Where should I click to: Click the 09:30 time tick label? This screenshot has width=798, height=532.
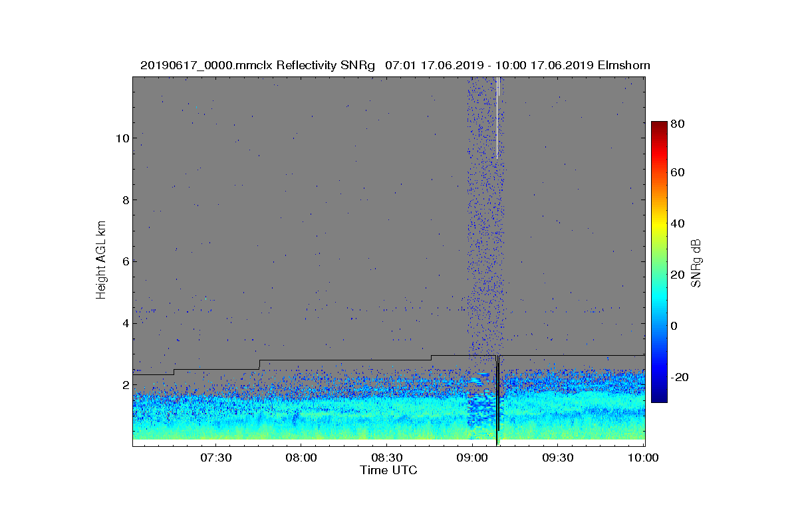(557, 458)
